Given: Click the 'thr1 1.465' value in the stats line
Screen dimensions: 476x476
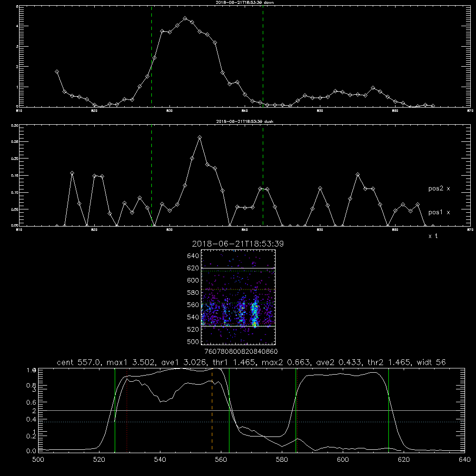Looking at the screenshot, I should 233,362.
